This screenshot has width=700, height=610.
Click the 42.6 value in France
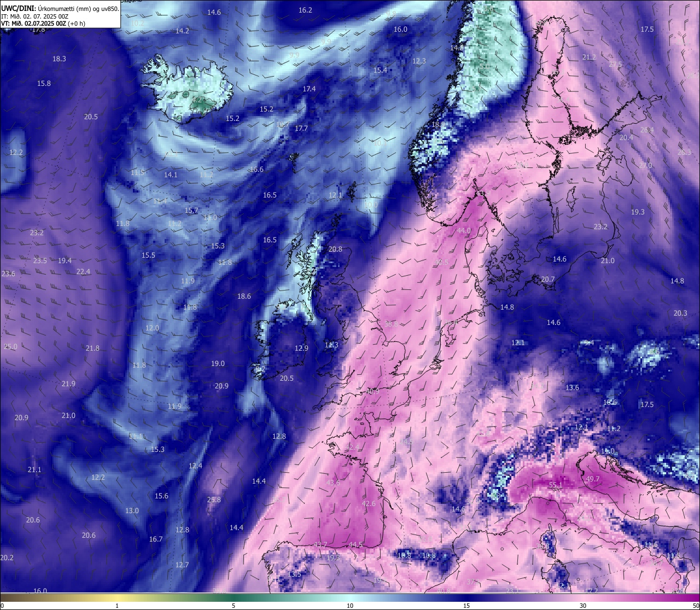(369, 504)
